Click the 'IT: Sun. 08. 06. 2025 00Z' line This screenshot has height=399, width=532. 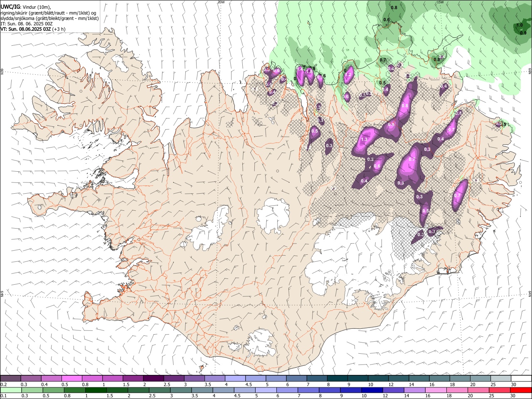27,24
